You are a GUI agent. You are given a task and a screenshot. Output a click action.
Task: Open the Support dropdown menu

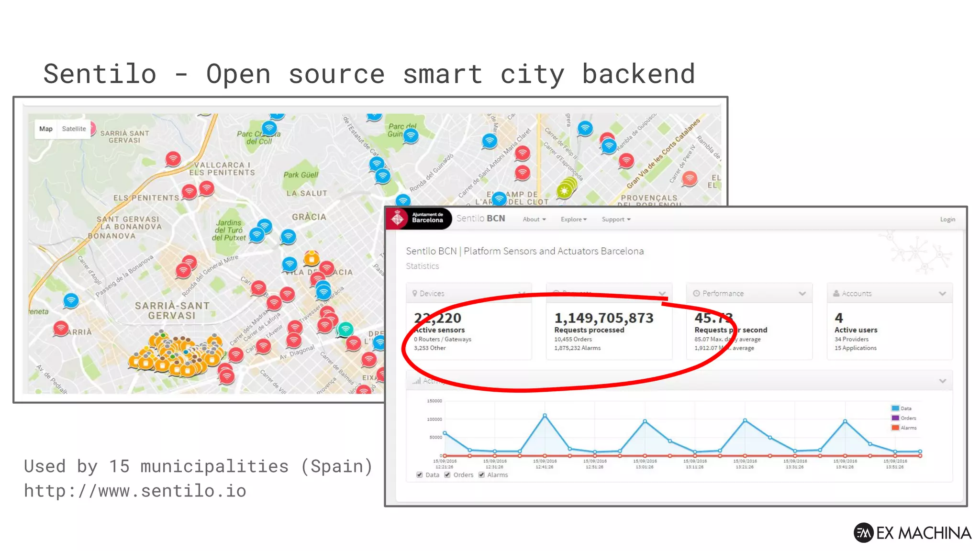616,219
